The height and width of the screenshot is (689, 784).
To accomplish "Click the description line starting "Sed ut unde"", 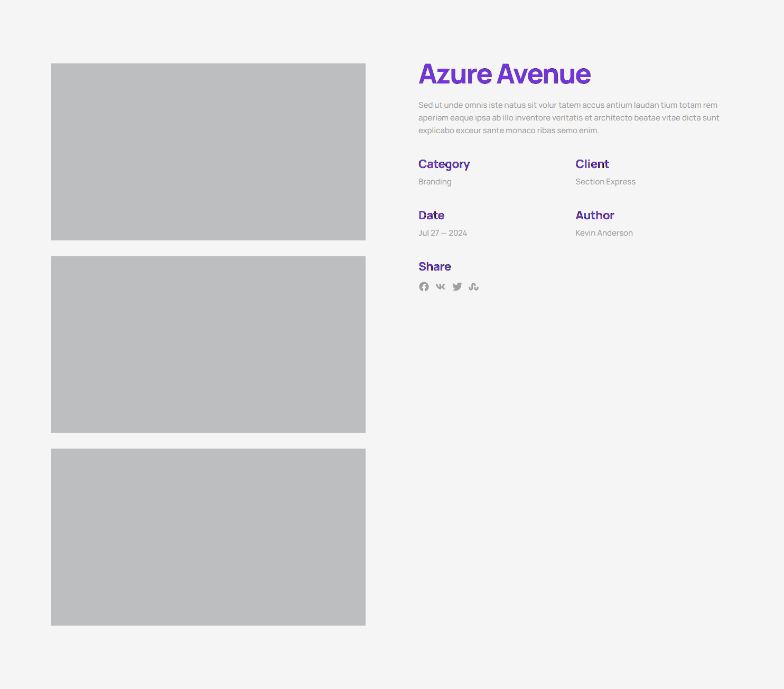I will point(567,105).
